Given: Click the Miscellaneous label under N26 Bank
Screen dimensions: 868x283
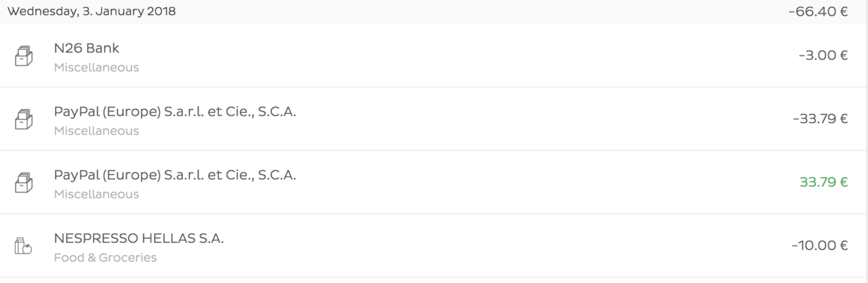Looking at the screenshot, I should click(96, 68).
